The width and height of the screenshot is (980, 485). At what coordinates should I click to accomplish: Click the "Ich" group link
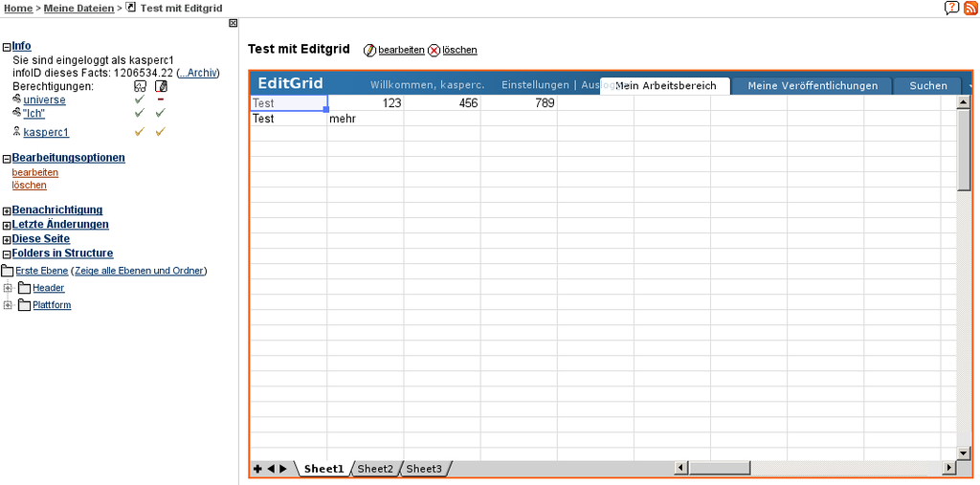tap(33, 113)
